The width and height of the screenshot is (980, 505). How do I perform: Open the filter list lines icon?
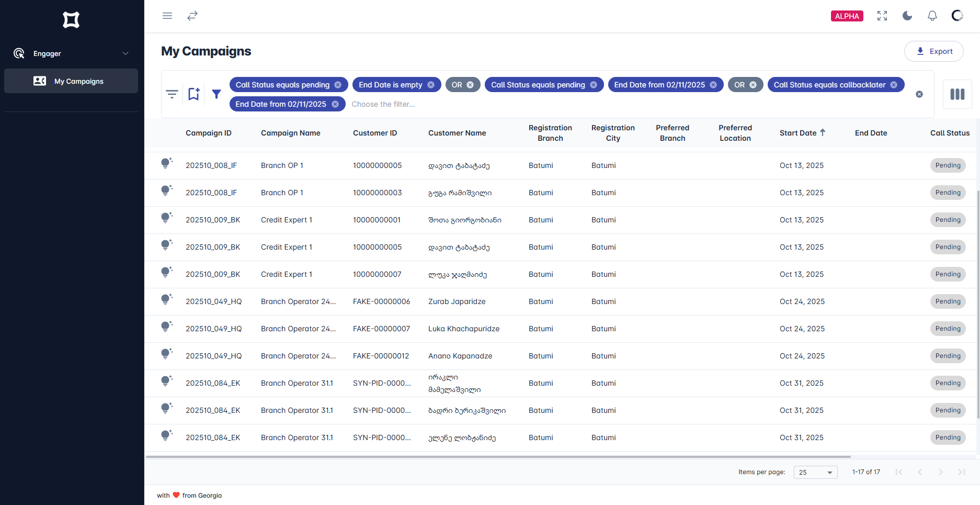172,94
